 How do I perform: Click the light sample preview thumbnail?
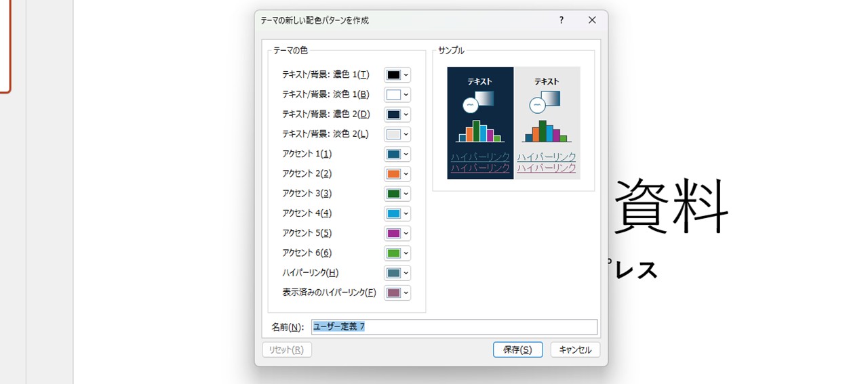coord(547,122)
